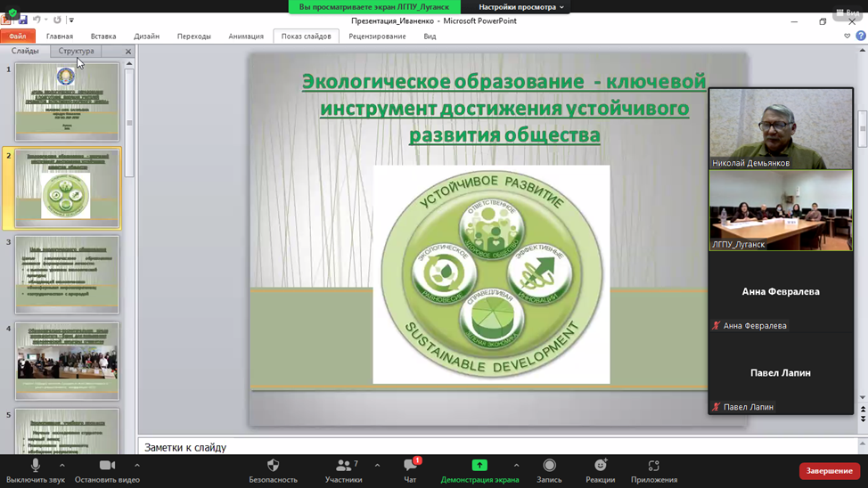
Task: Open the Реакции emoji menu
Action: tap(601, 466)
